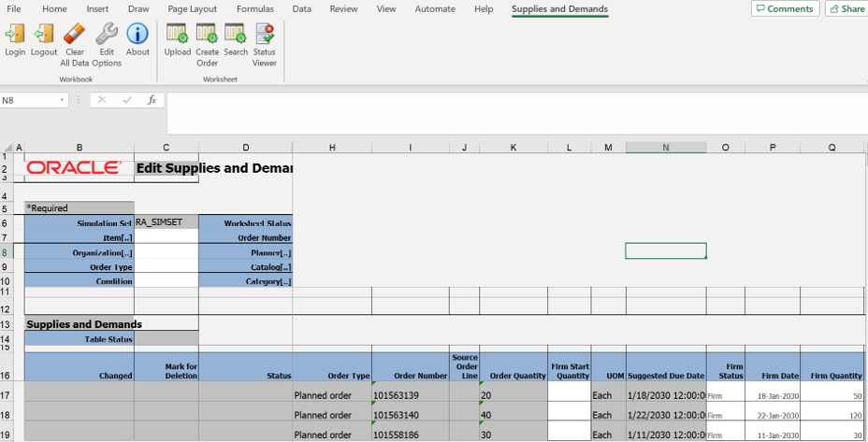Click the formula bar enter checkmark
The image size is (868, 442).
click(x=127, y=100)
